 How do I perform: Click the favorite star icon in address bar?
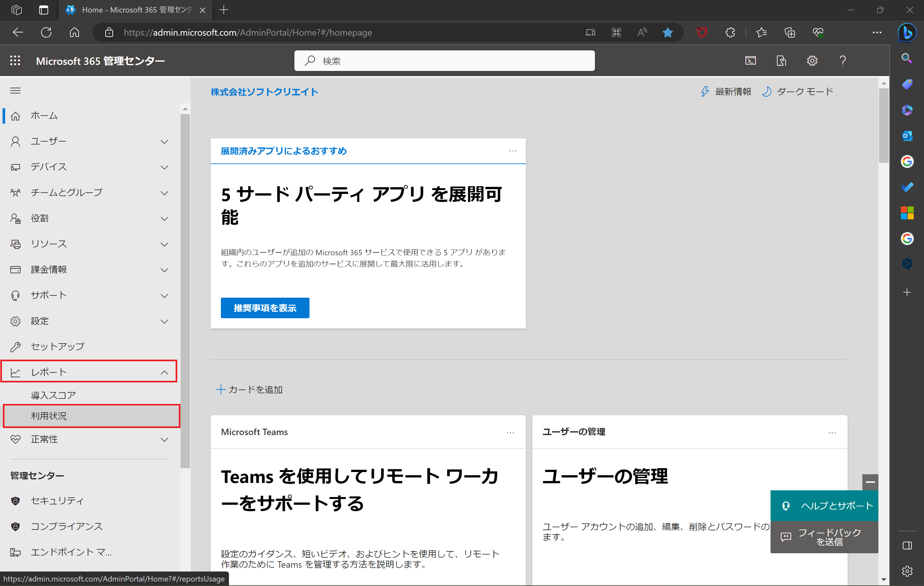click(x=667, y=32)
